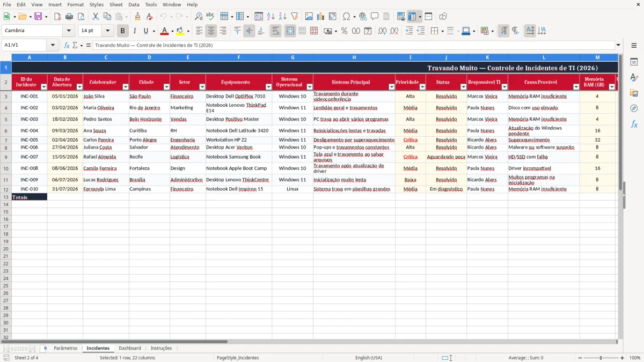Open the Data menu
The width and height of the screenshot is (644, 362).
pos(134,4)
